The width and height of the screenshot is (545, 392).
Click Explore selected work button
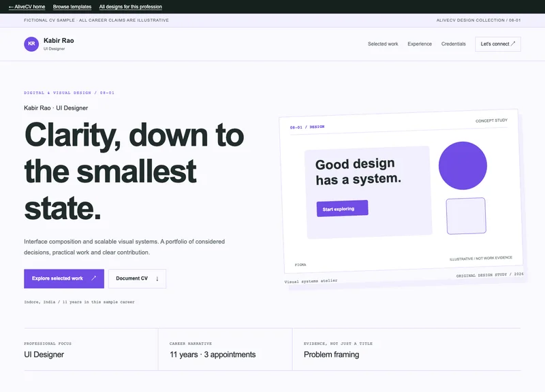pyautogui.click(x=64, y=278)
